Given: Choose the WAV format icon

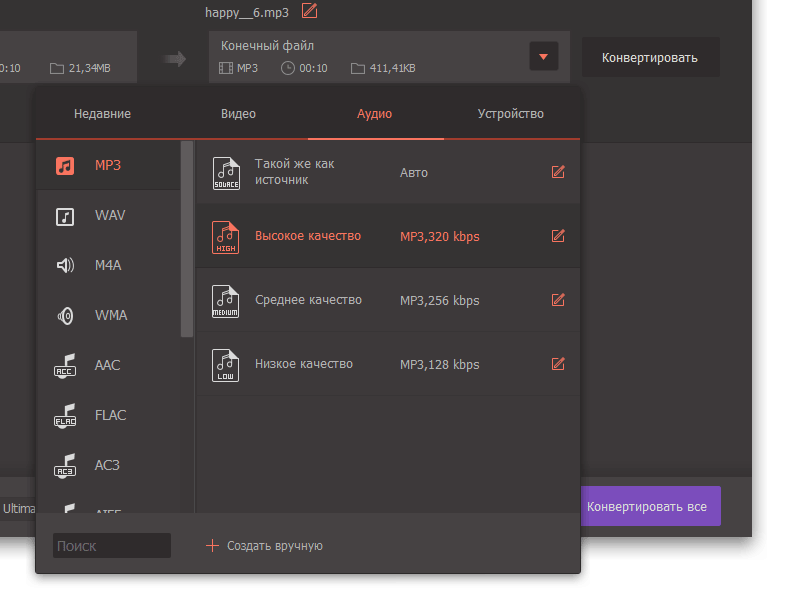Looking at the screenshot, I should click(x=65, y=217).
